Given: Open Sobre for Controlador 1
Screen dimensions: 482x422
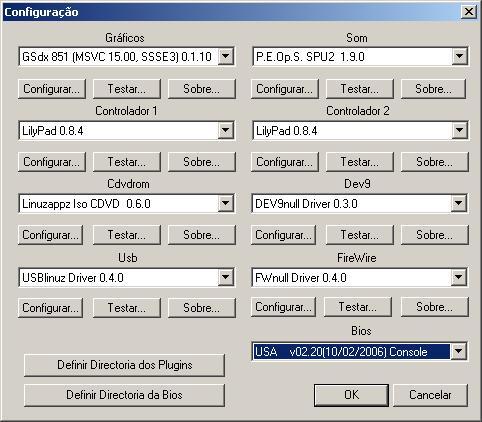Looking at the screenshot, I should [201, 162].
